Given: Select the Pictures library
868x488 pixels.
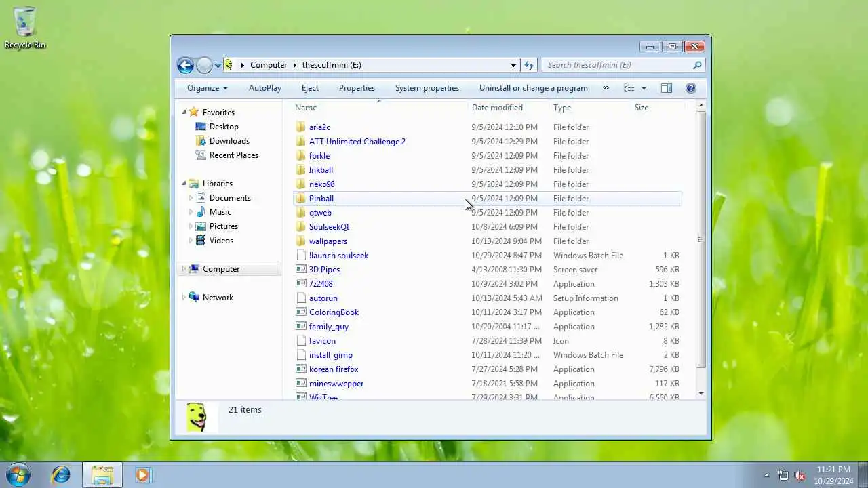Looking at the screenshot, I should click(224, 226).
